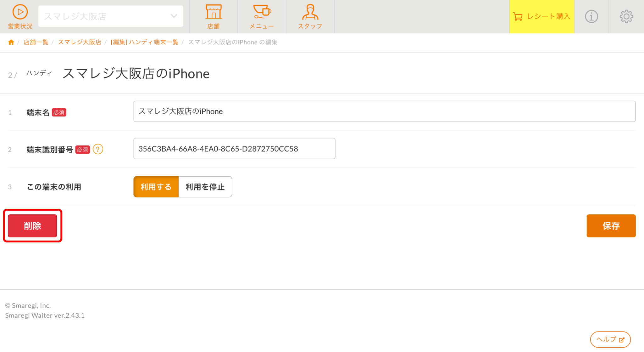
Task: Open the 営業状況 play icon
Action: (x=20, y=12)
